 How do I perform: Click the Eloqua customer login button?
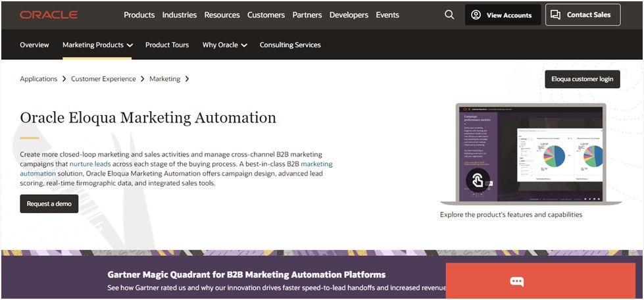(582, 79)
